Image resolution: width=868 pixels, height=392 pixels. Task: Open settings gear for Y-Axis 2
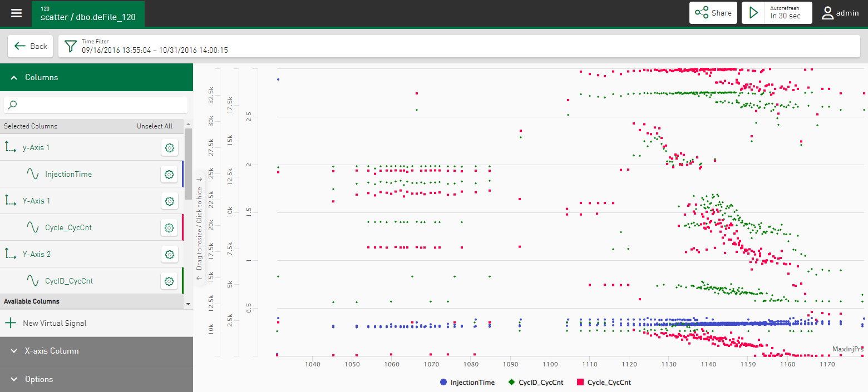pos(169,254)
